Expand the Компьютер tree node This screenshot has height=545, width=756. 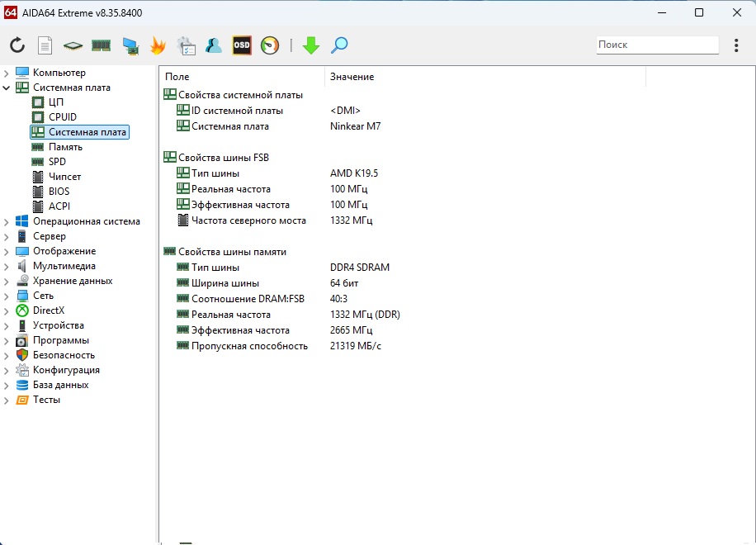[7, 73]
